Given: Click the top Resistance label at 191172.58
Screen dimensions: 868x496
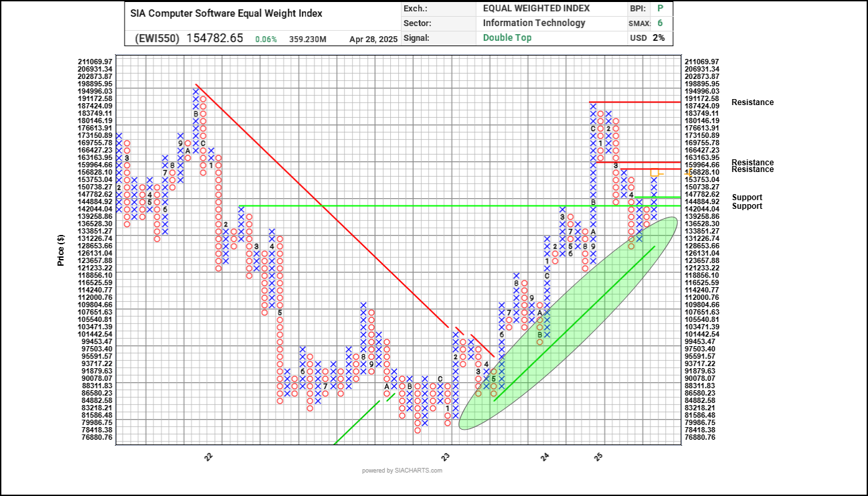Looking at the screenshot, I should 752,102.
